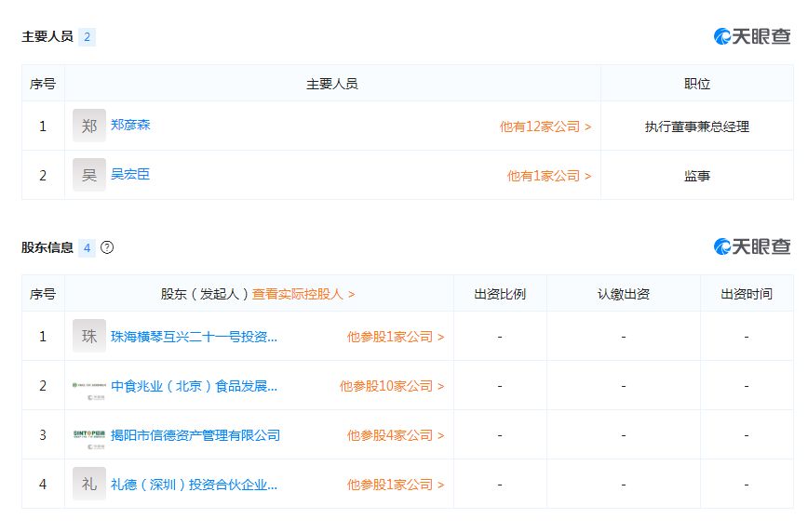
Task: Click the 郑 avatar for 郑彦森
Action: pos(89,126)
